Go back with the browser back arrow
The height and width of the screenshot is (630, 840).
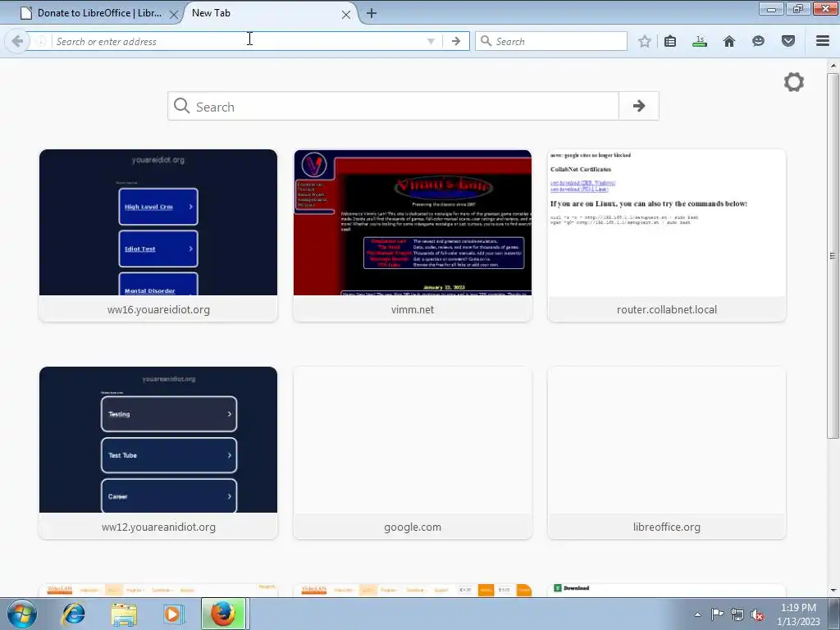point(17,41)
